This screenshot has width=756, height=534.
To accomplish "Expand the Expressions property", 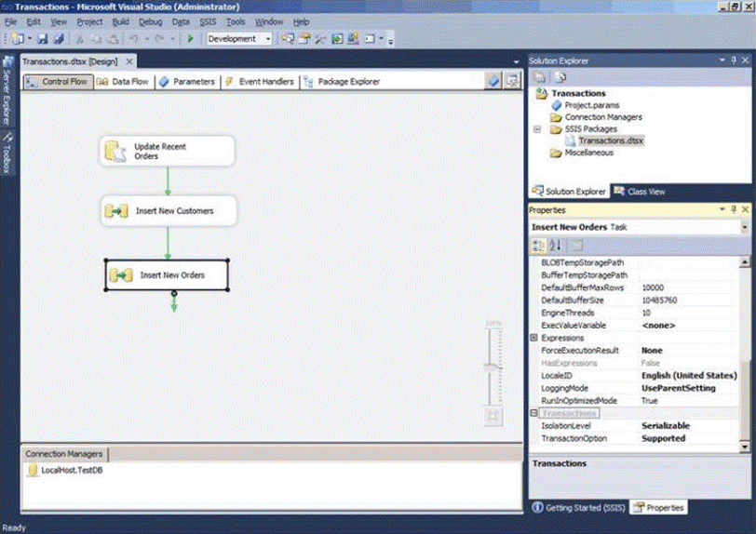I will [x=534, y=339].
